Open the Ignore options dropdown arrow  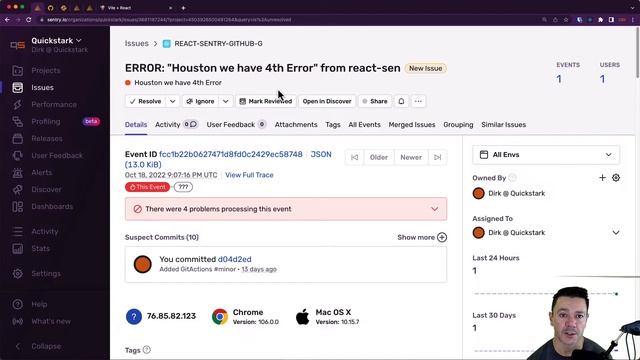coord(226,101)
